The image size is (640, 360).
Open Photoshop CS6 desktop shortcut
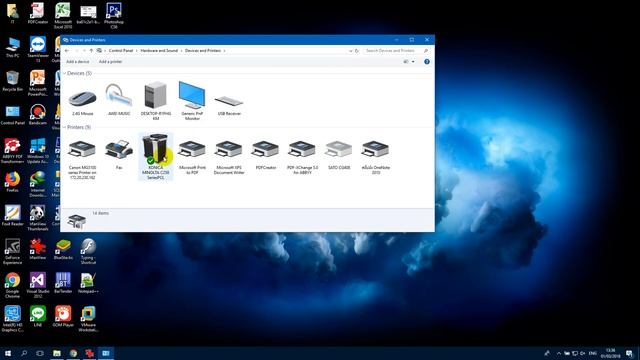click(x=113, y=16)
